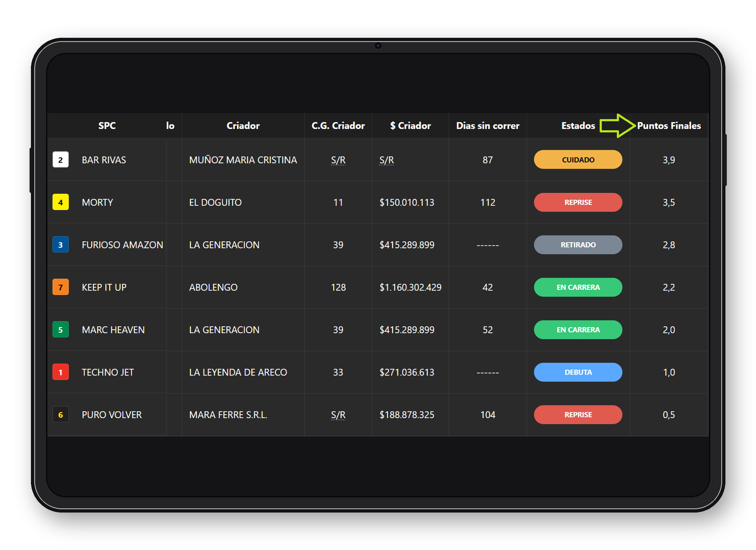Click breeder MARA FERRE S.R.L.
756x550 pixels.
(x=228, y=415)
